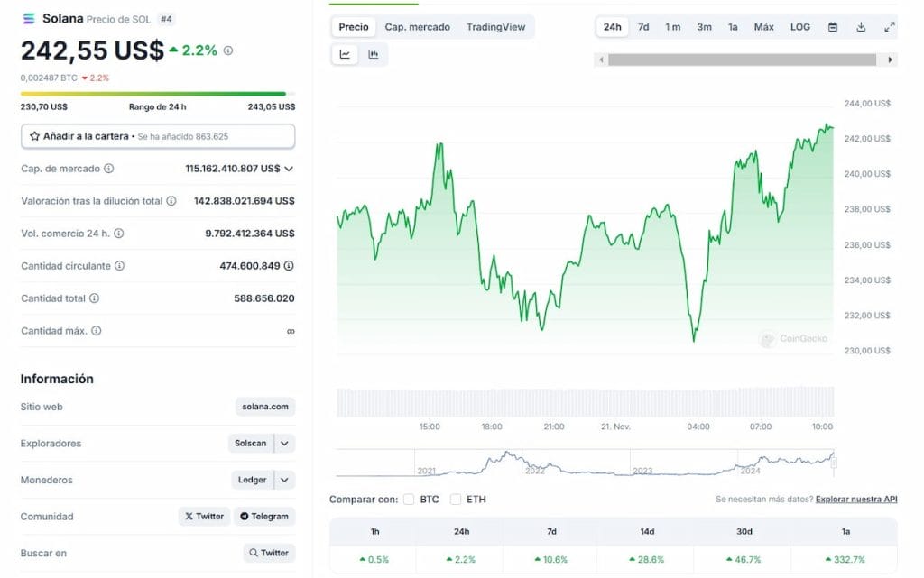Click star icon in Añadir a la cartera
This screenshot has height=578, width=924.
[x=35, y=136]
